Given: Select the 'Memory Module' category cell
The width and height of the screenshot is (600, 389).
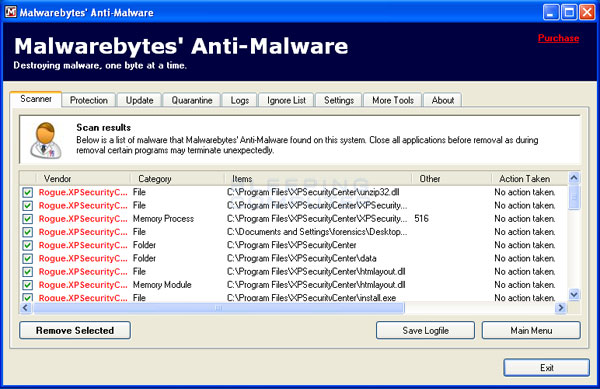Looking at the screenshot, I should pyautogui.click(x=162, y=285).
